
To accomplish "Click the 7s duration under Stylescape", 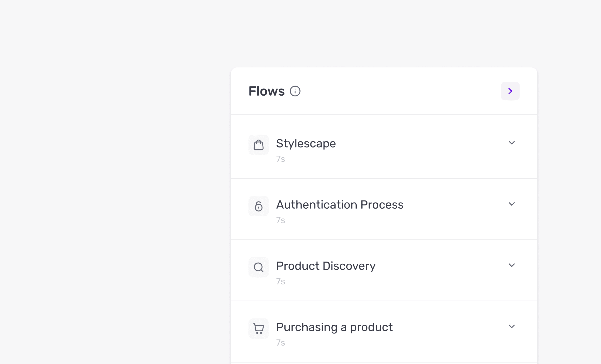I will pyautogui.click(x=280, y=159).
